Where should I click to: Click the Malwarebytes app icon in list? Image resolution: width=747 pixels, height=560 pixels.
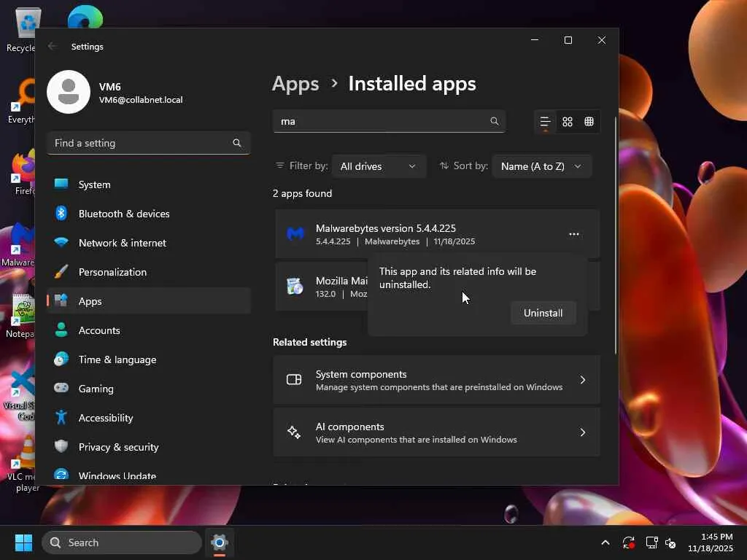(295, 234)
